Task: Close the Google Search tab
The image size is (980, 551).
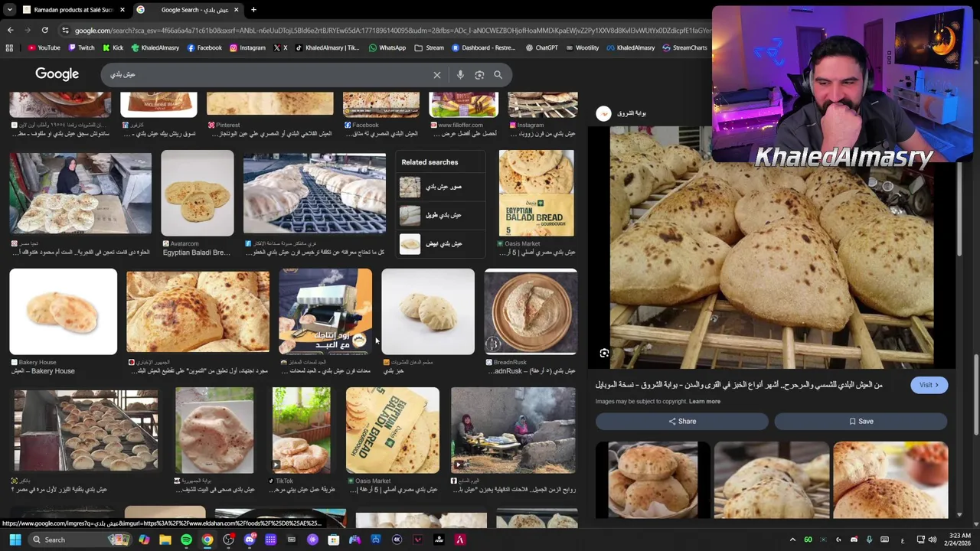Action: (236, 10)
